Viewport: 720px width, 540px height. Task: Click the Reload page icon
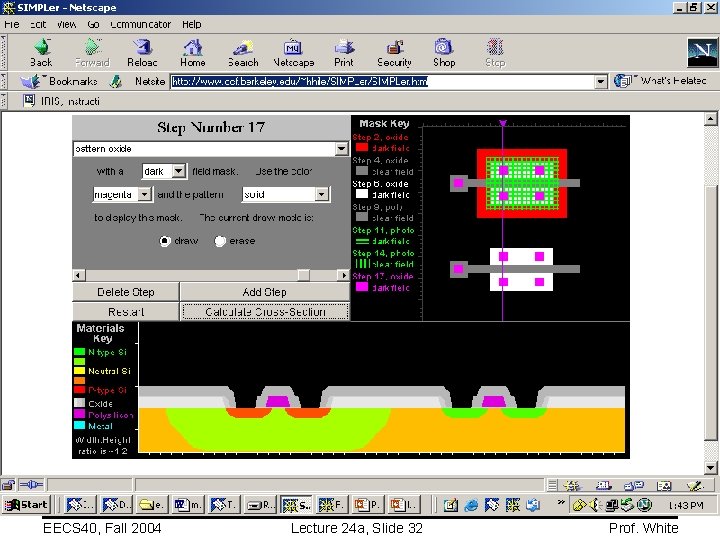[143, 47]
